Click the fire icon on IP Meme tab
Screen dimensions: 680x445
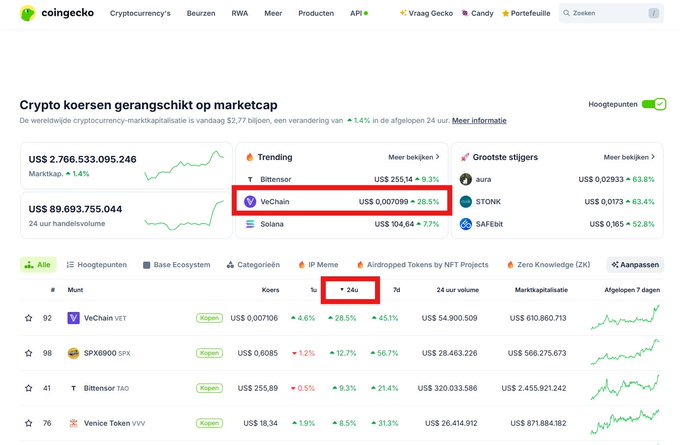point(301,265)
